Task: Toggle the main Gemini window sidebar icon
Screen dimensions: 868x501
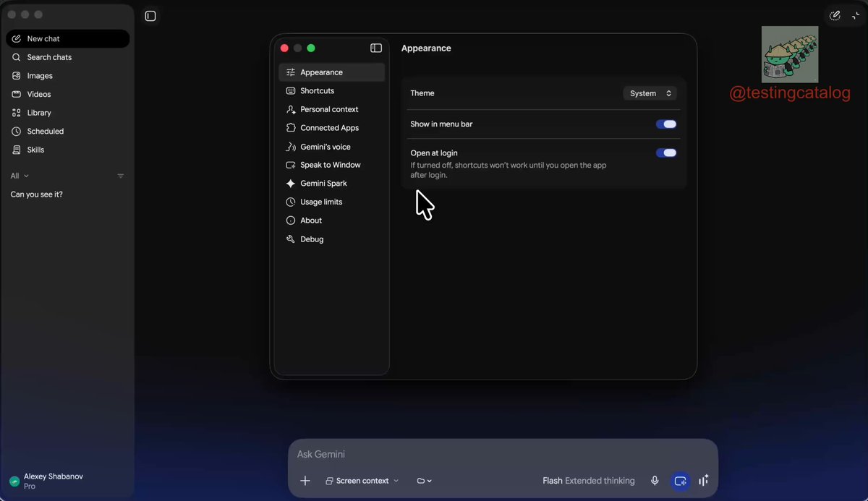Action: pyautogui.click(x=150, y=16)
